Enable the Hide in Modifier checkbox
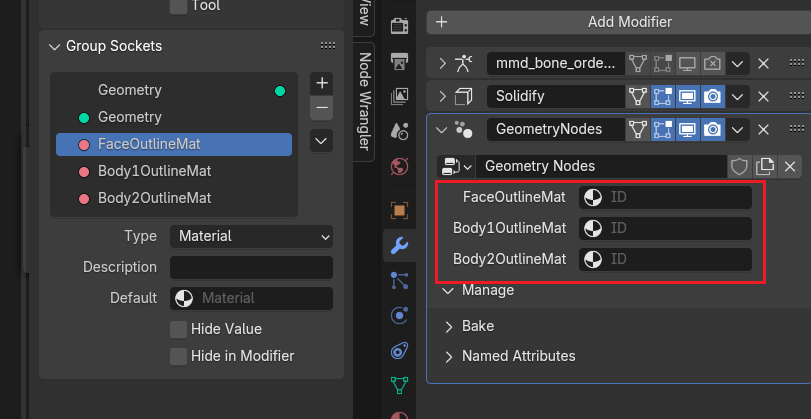 [178, 356]
